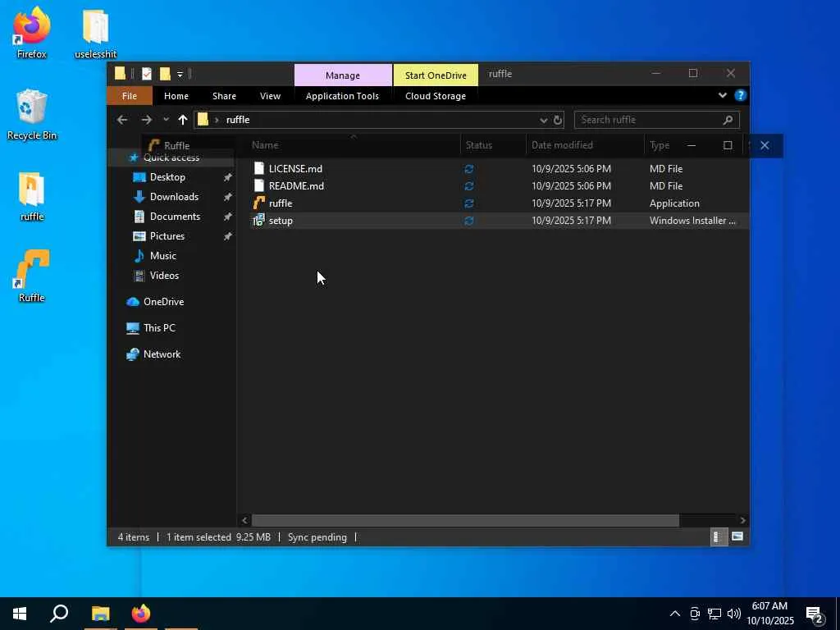Screen dimensions: 840x630
Task: Open Desktop in Quick access
Action: coord(167,177)
